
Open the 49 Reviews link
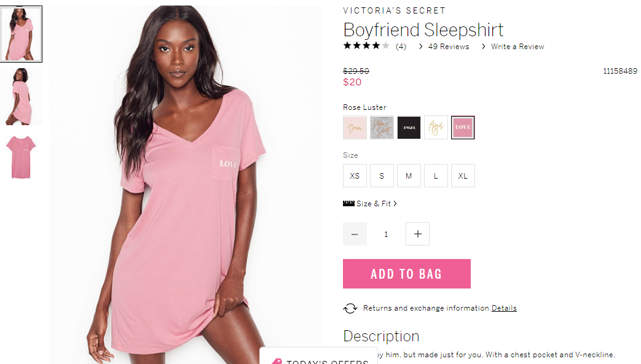pos(449,47)
